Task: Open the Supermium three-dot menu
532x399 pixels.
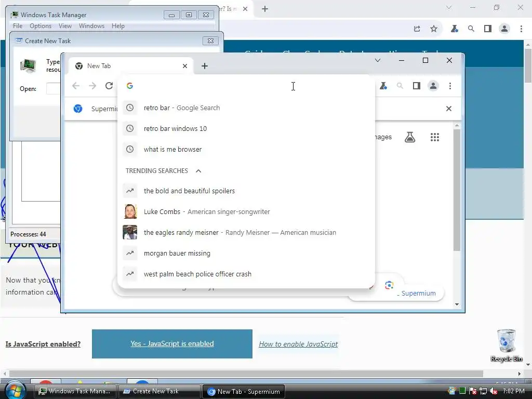Action: tap(450, 86)
